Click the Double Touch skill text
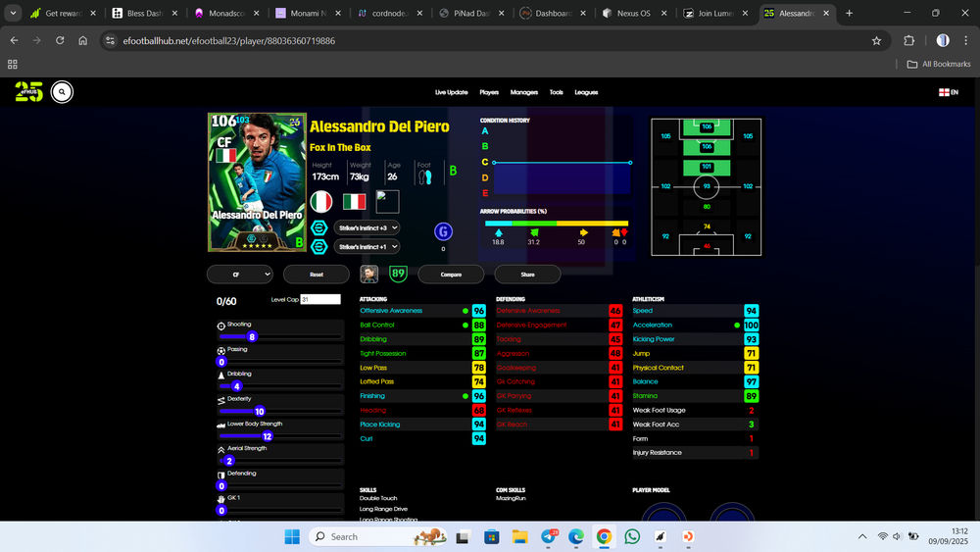Screen dimensions: 980x552 pos(378,498)
